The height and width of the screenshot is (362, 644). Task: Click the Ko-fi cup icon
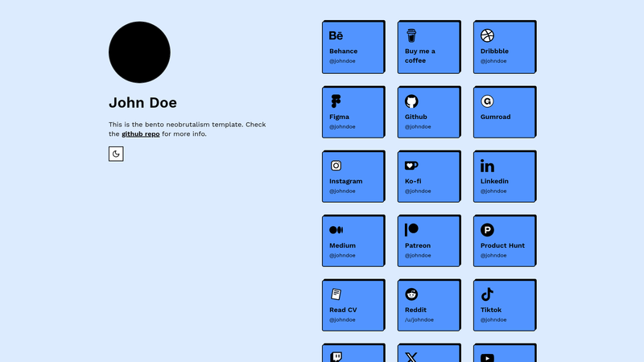411,166
